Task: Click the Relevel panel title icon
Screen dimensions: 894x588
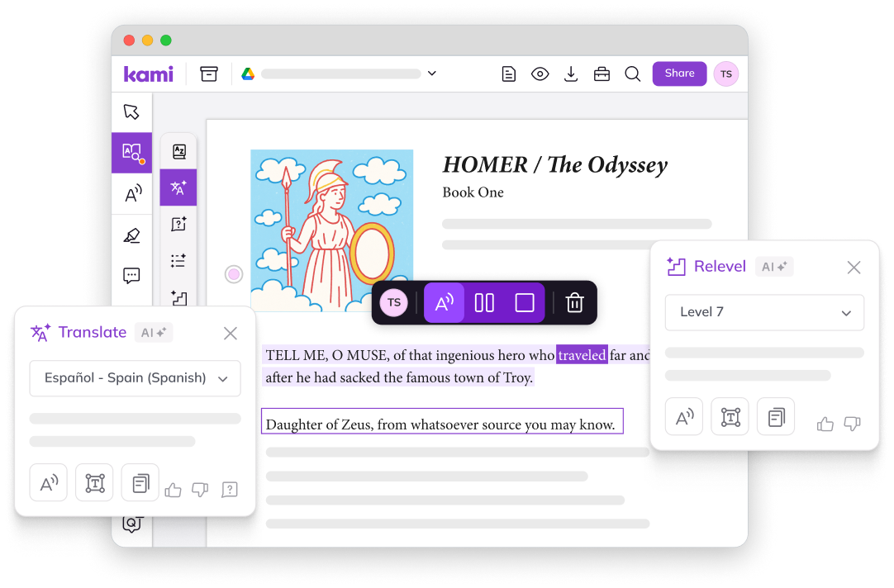Action: point(676,267)
